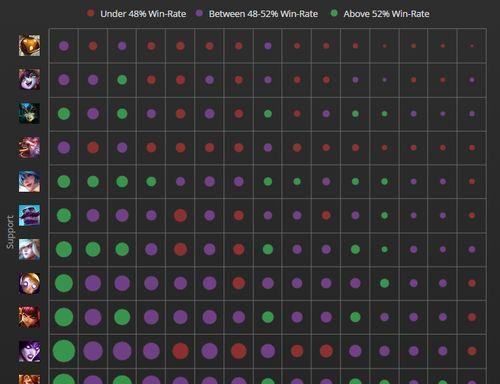The height and width of the screenshot is (384, 500).
Task: Select the Lulu champion portrait
Action: coord(29,80)
